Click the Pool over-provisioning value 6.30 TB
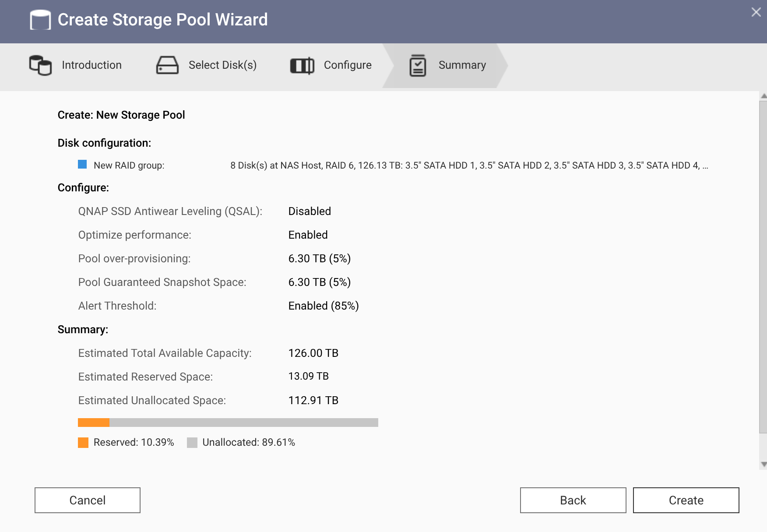767x532 pixels. point(320,259)
